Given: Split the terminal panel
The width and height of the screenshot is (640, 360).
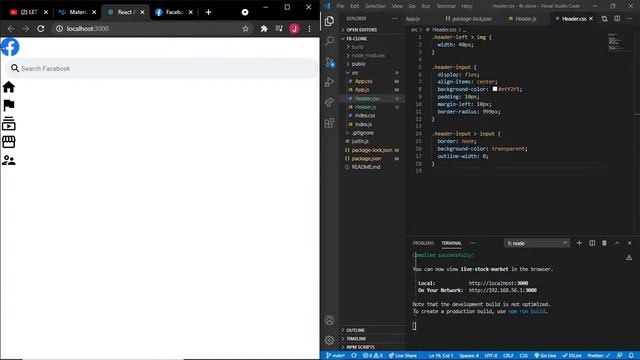Looking at the screenshot, I should click(592, 243).
